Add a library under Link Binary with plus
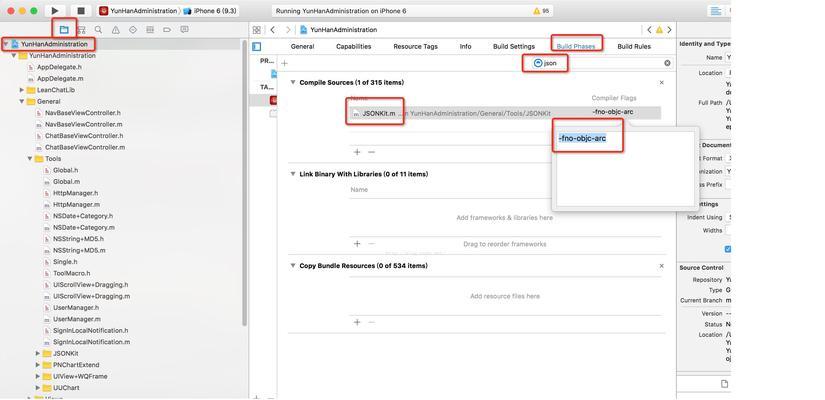 click(x=357, y=244)
